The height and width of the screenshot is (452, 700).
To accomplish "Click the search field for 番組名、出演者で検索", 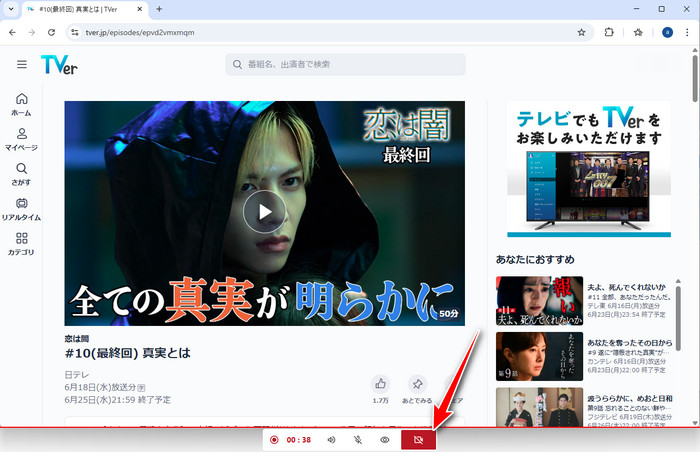I will (346, 64).
